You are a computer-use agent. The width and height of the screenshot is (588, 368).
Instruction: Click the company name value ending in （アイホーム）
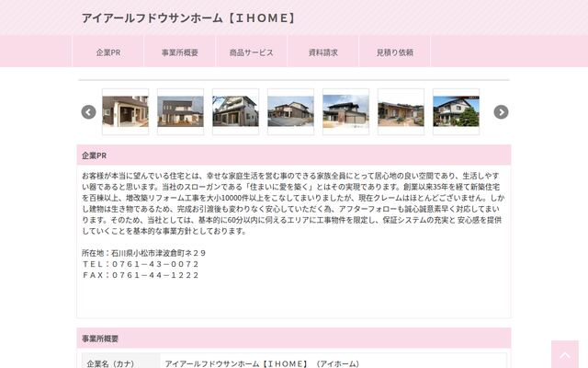tap(262, 363)
